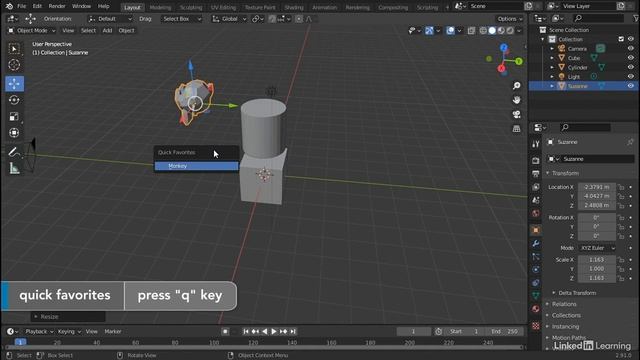Select the Rotate tool

click(x=14, y=100)
